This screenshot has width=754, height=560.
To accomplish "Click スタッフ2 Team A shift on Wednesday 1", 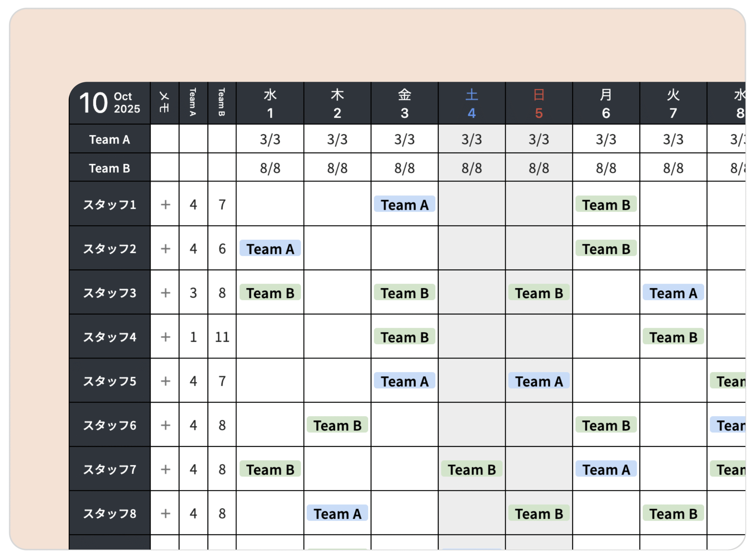I will [270, 248].
